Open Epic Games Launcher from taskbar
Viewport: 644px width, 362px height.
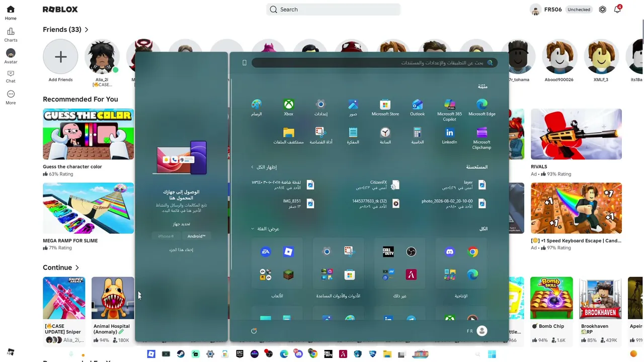[239, 354]
